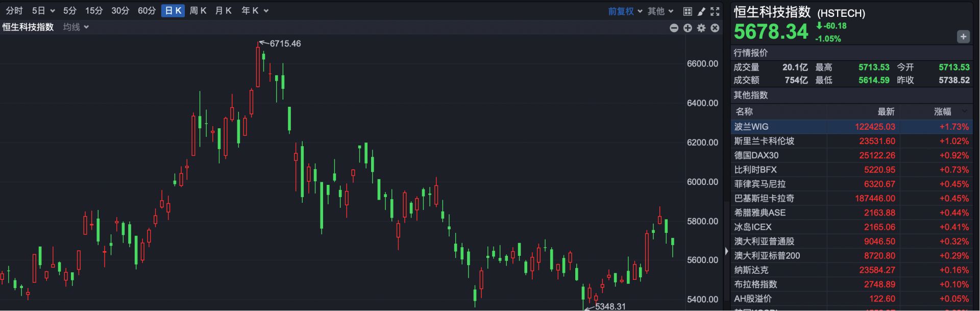Switch to 分时 intraday tab
Screen dimensions: 980x311
(x=14, y=11)
